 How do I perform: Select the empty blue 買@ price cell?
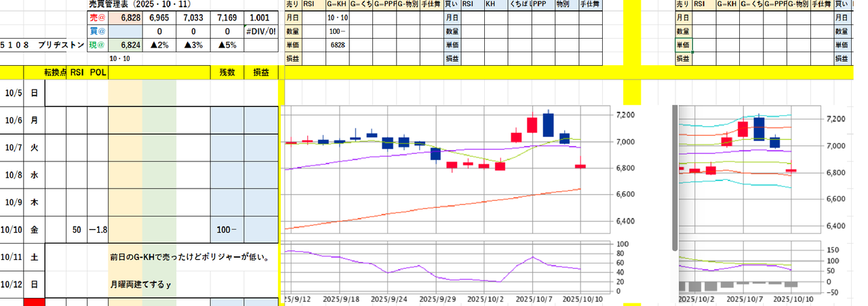125,31
